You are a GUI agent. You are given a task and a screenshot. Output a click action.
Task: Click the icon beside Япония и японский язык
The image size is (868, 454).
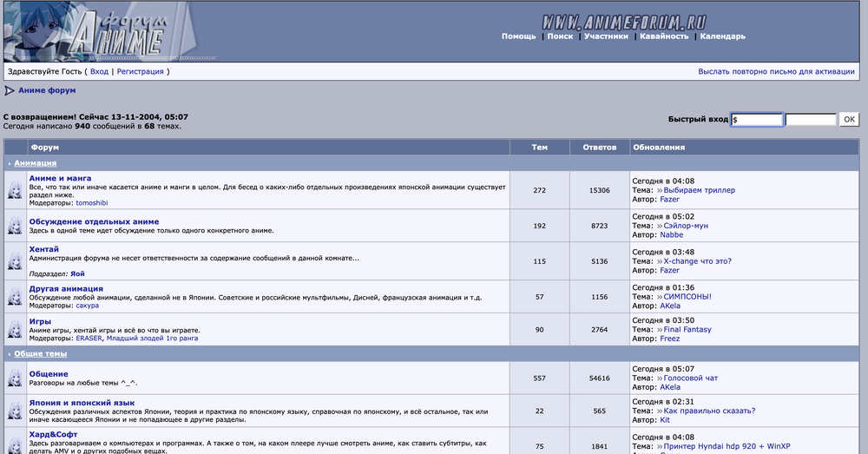point(15,411)
